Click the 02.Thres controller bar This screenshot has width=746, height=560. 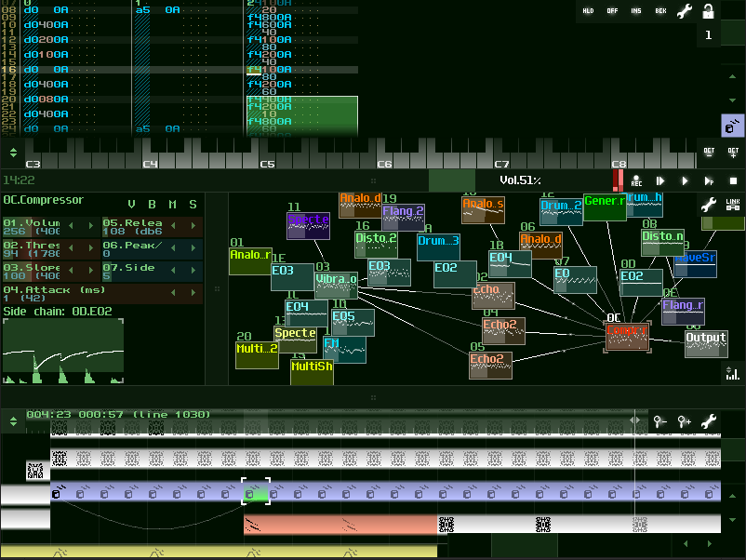pyautogui.click(x=50, y=248)
